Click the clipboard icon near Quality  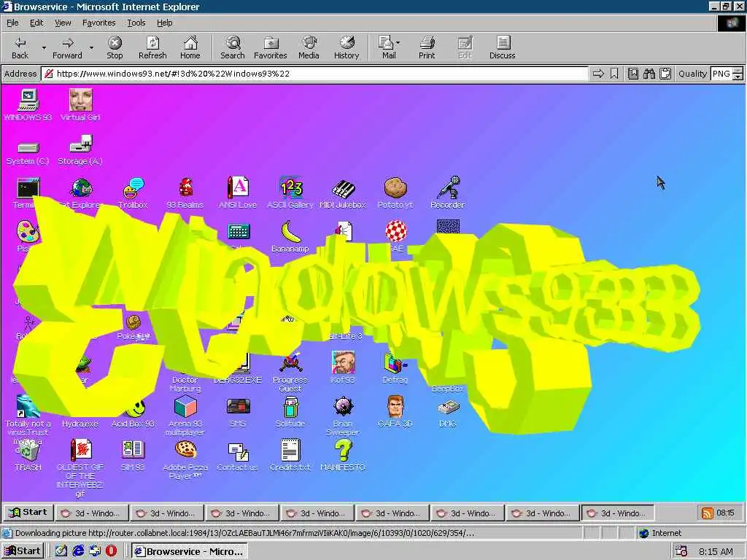(665, 74)
